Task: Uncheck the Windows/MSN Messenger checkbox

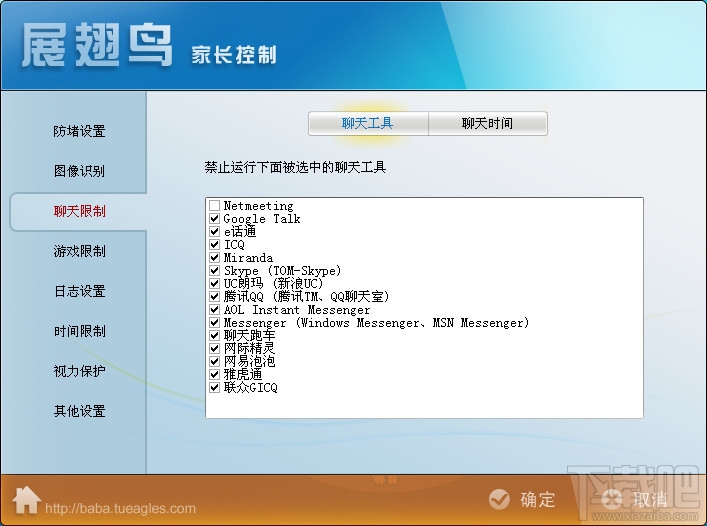Action: (215, 323)
